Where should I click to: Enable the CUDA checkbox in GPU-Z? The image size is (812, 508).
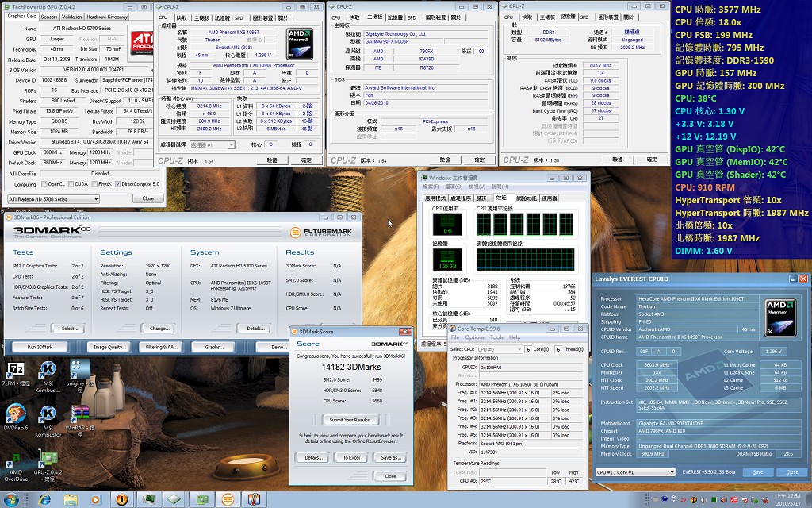click(71, 184)
